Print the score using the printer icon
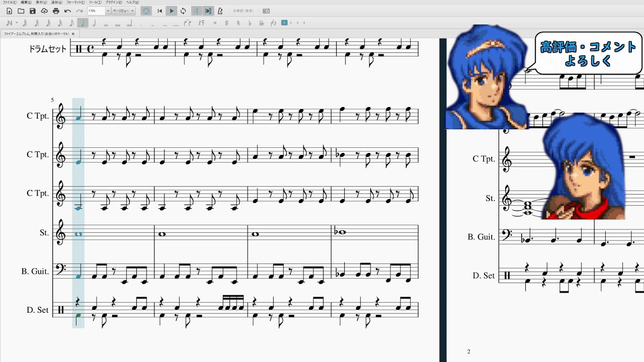The height and width of the screenshot is (362, 644). point(56,11)
